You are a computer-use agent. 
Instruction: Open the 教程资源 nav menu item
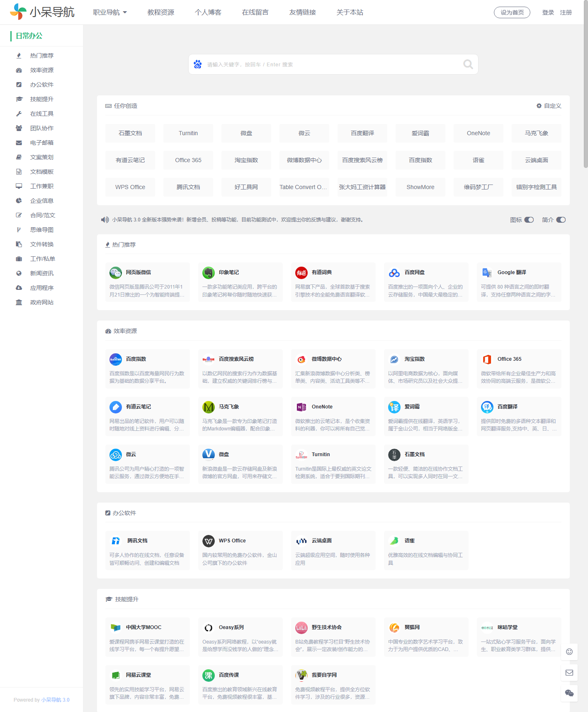pyautogui.click(x=161, y=12)
